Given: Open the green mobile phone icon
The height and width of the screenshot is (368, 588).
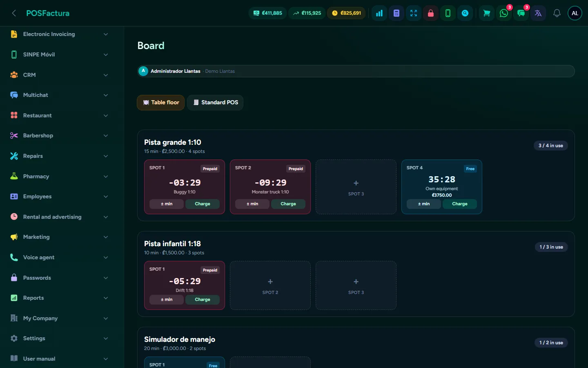Looking at the screenshot, I should 448,13.
